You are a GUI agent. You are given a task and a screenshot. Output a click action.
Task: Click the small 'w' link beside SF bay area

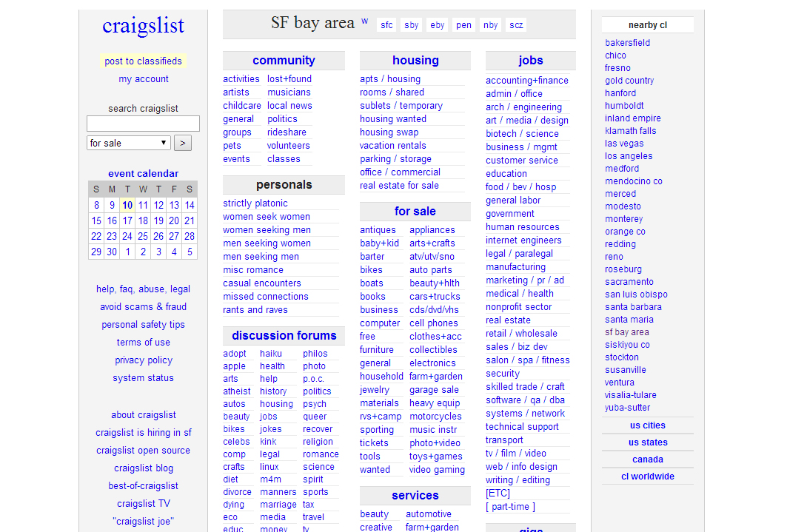[365, 21]
